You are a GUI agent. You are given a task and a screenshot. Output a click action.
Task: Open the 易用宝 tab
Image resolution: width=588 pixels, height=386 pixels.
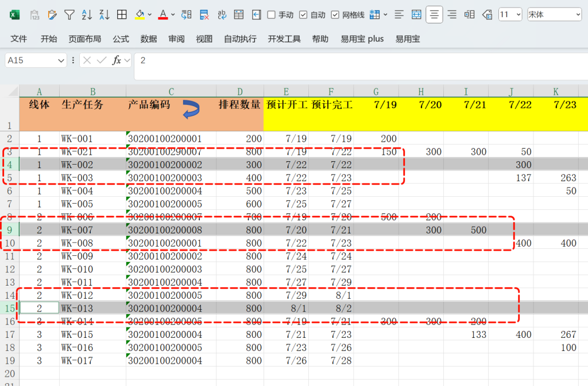point(408,39)
